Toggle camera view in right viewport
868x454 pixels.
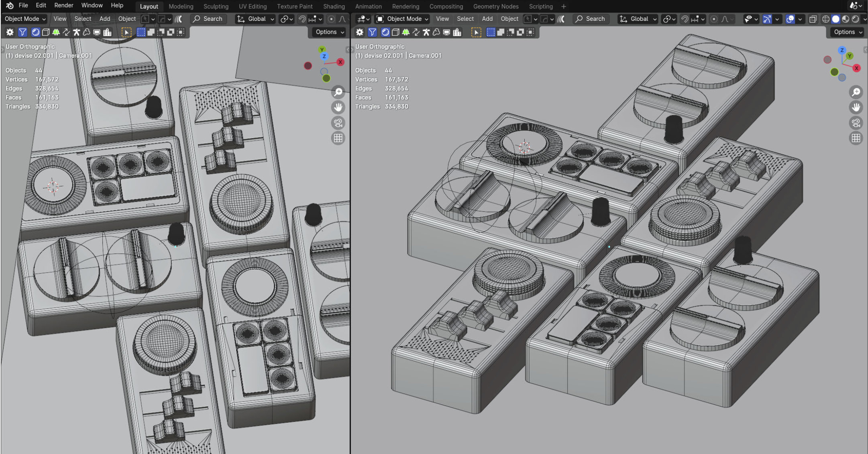(856, 123)
